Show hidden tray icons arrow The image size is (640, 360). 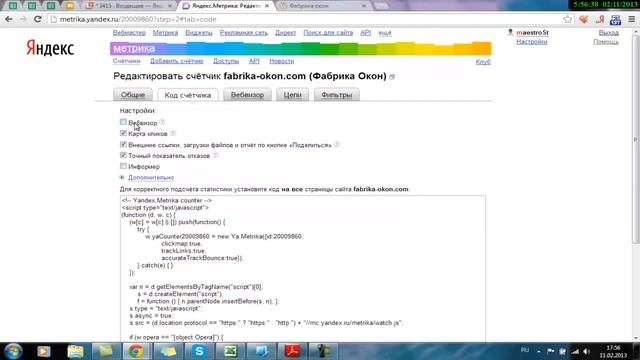[538, 351]
